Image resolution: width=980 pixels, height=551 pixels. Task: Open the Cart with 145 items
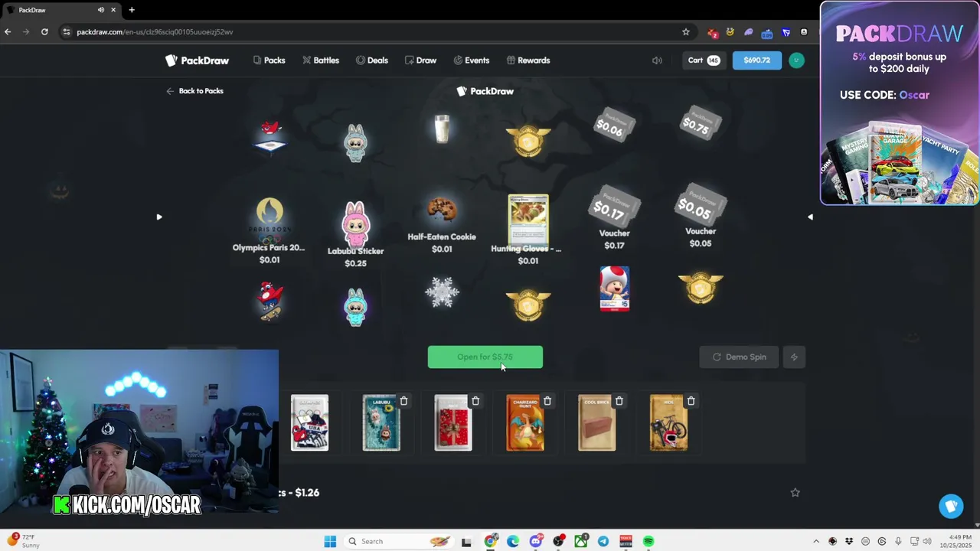704,60
